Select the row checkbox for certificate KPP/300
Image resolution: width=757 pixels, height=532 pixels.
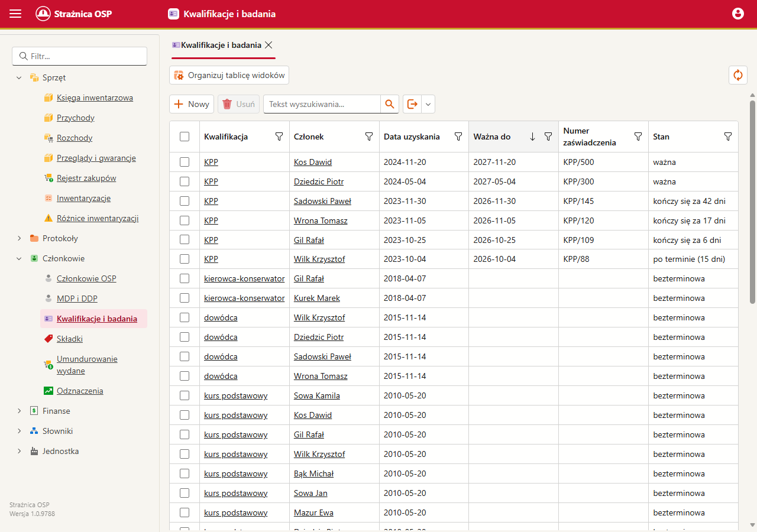click(x=185, y=181)
